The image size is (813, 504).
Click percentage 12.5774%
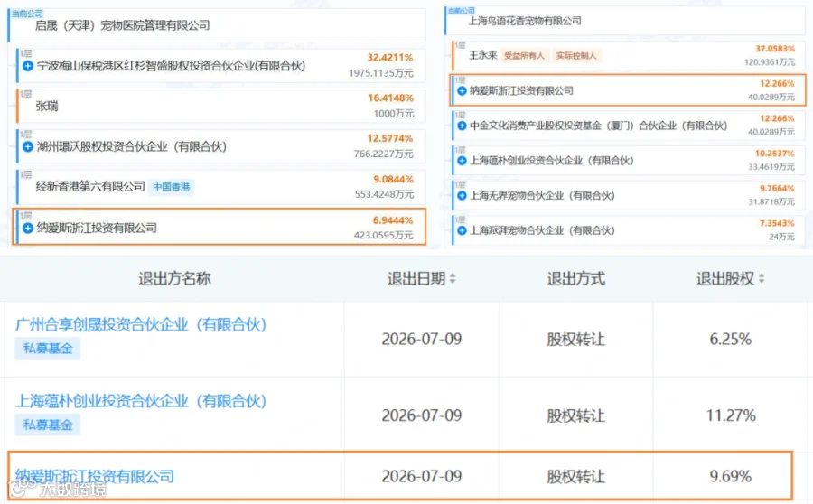[x=390, y=138]
